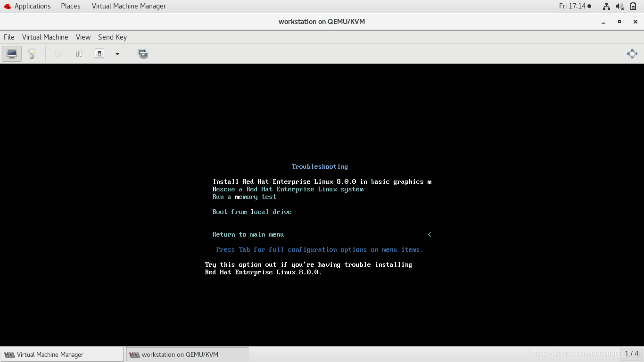The height and width of the screenshot is (362, 644).
Task: Click the workspace switcher 1 / 4
Action: coord(631,354)
